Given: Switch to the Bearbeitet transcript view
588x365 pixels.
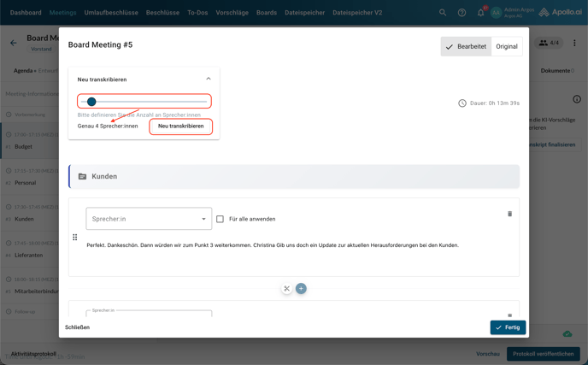Looking at the screenshot, I should [x=466, y=46].
